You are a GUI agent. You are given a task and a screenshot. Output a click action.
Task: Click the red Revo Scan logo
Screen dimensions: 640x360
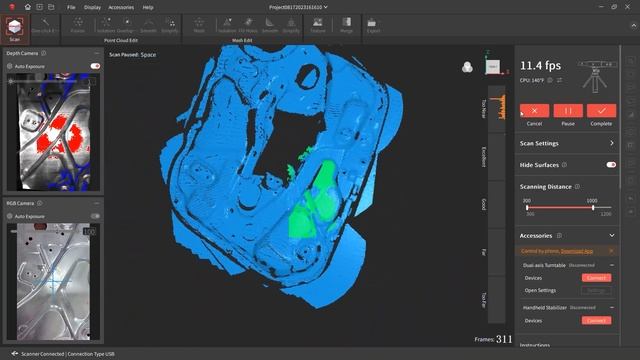coord(12,7)
